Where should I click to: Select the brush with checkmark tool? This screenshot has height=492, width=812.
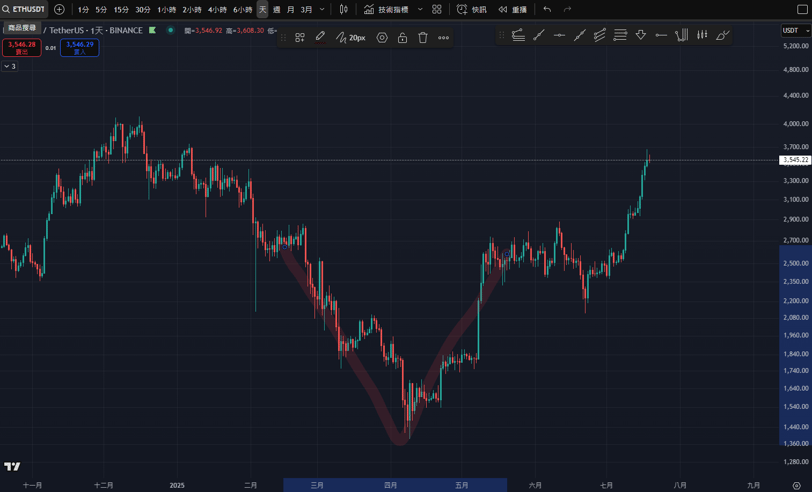pos(722,35)
